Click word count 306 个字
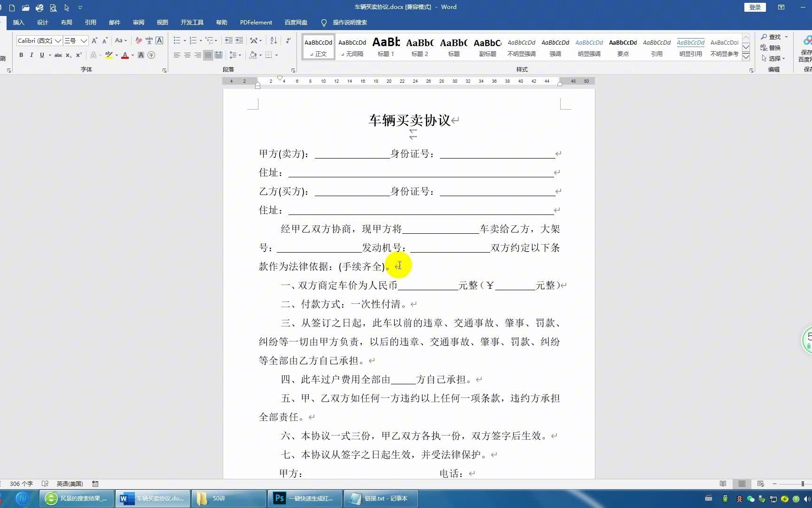 pyautogui.click(x=21, y=484)
